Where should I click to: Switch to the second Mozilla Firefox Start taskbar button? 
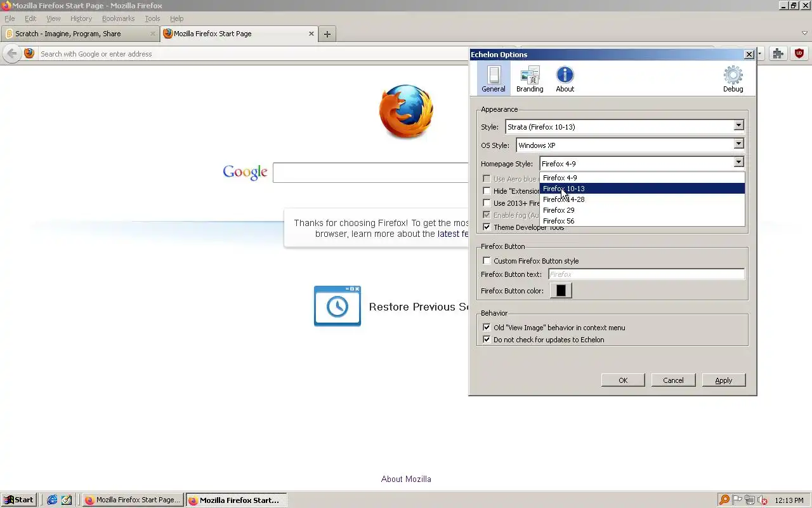pyautogui.click(x=237, y=500)
